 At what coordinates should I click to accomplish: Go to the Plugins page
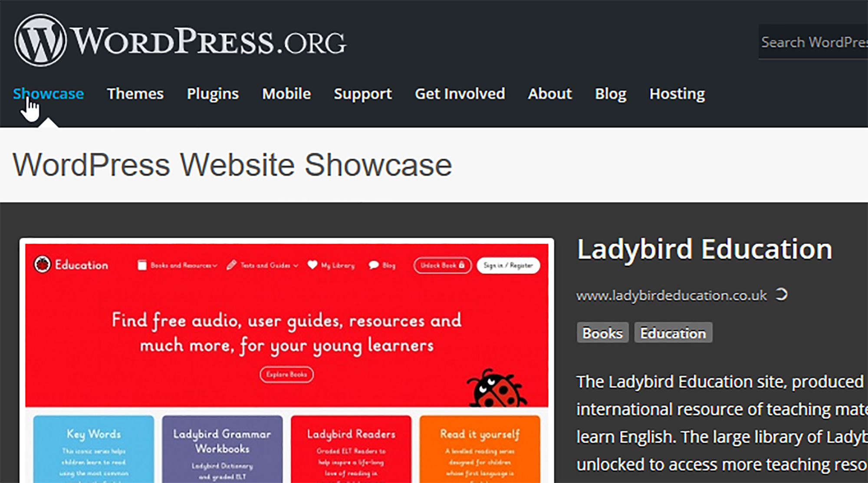click(213, 94)
